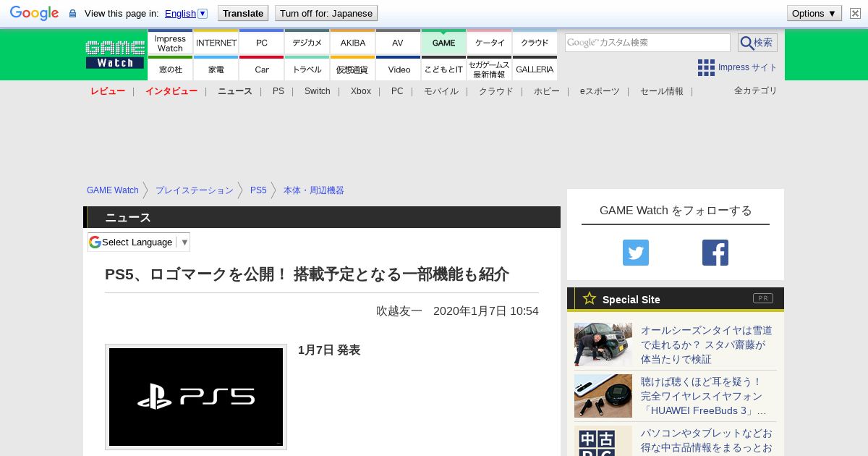Open the PS5 logo image

[196, 397]
